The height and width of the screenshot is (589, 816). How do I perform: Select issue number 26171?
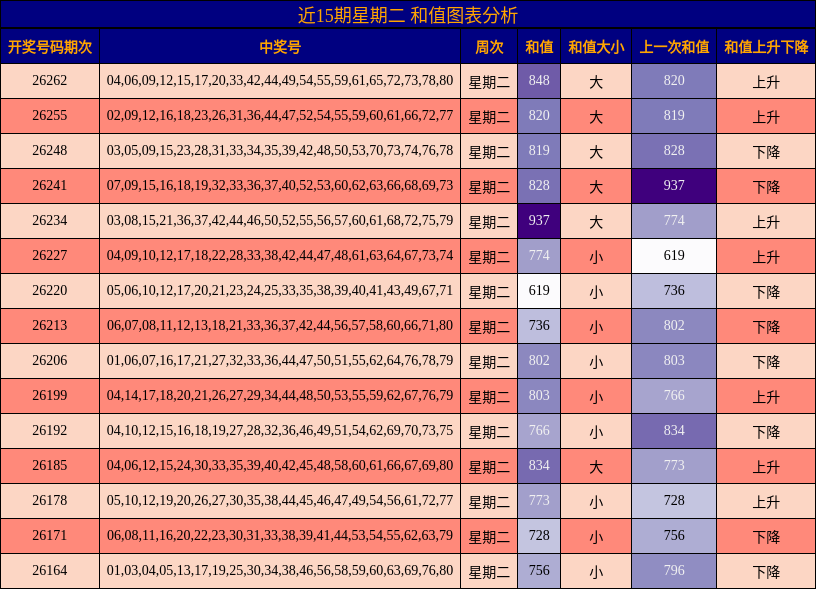(x=50, y=535)
